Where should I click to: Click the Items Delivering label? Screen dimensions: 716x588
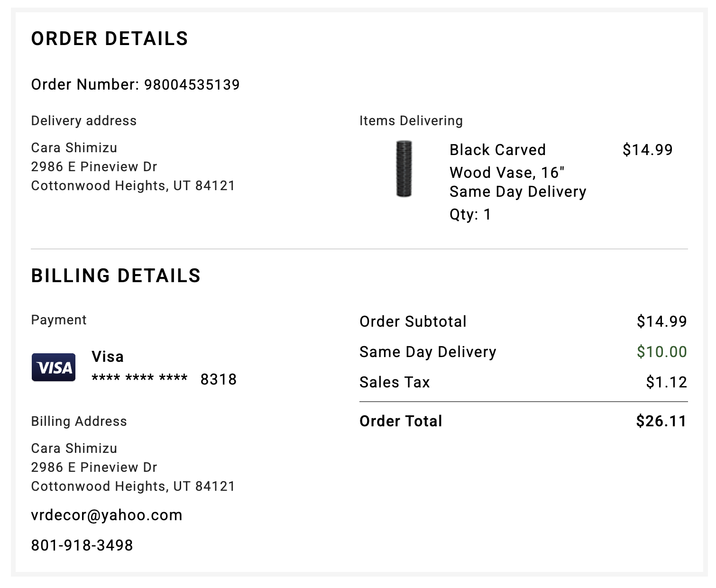pyautogui.click(x=411, y=121)
